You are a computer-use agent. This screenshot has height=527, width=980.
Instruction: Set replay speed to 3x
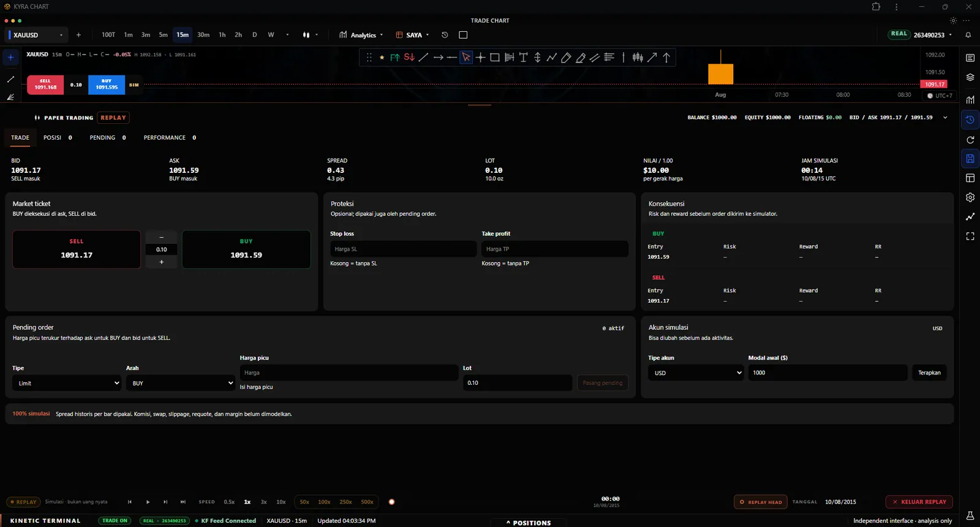tap(264, 502)
